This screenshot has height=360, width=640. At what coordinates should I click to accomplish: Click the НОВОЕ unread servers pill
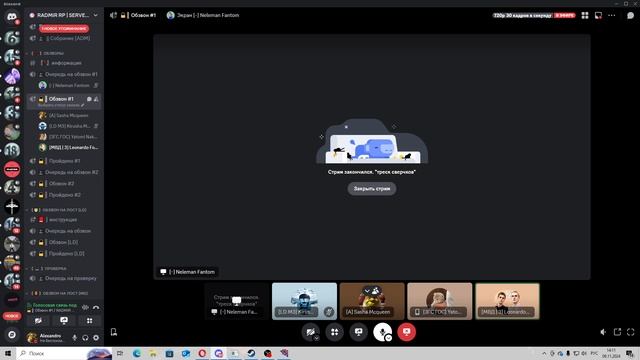[x=12, y=316]
